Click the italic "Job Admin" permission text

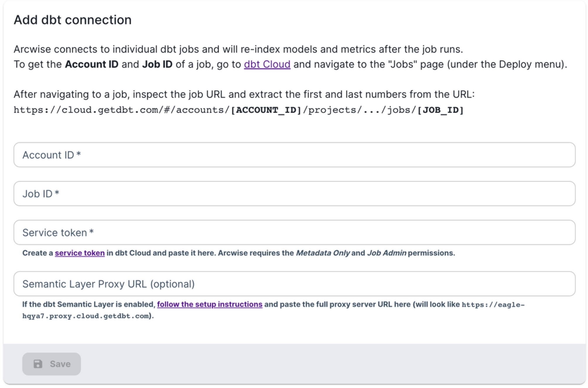pos(387,253)
